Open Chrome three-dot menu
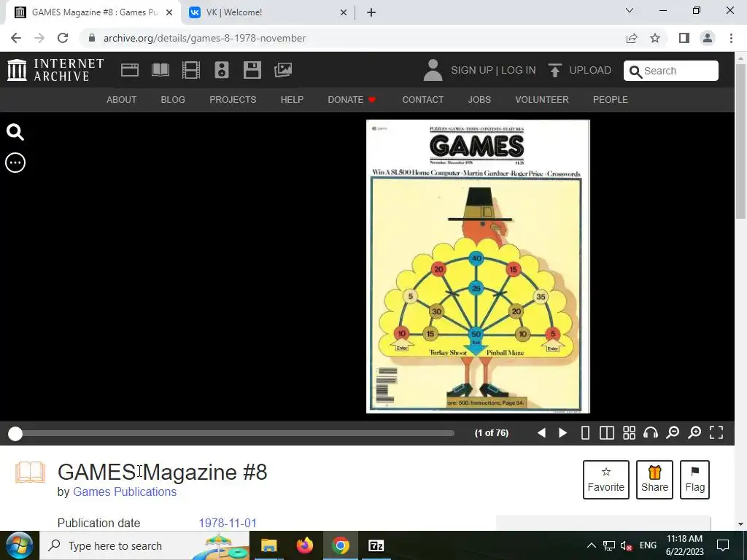The width and height of the screenshot is (747, 560). (x=731, y=38)
